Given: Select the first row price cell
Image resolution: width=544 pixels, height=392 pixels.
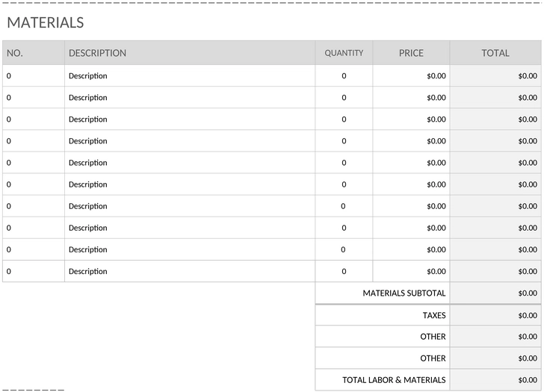Looking at the screenshot, I should (x=412, y=76).
